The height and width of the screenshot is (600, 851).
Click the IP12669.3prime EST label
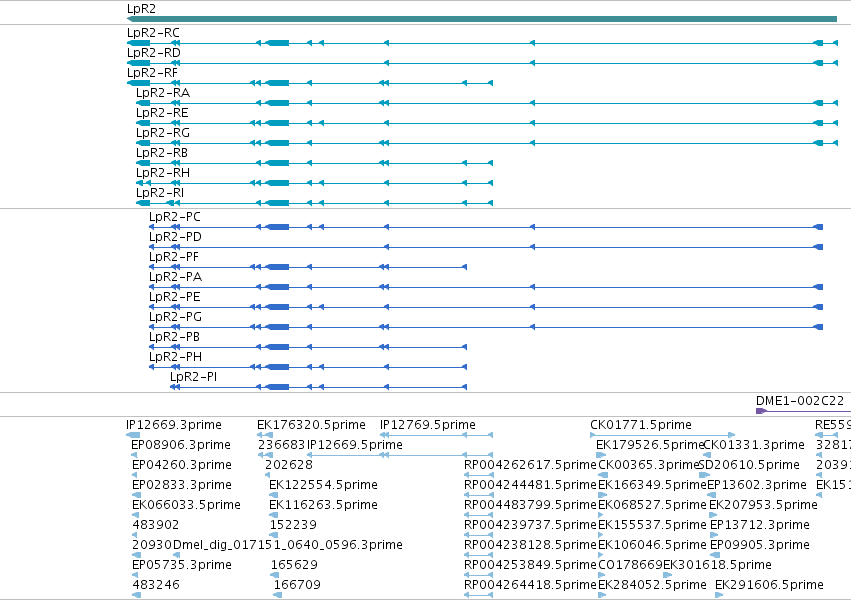[x=174, y=426]
